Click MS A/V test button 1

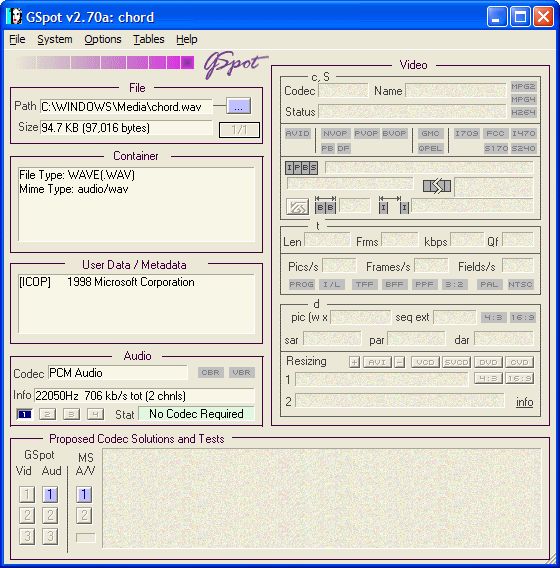click(84, 494)
